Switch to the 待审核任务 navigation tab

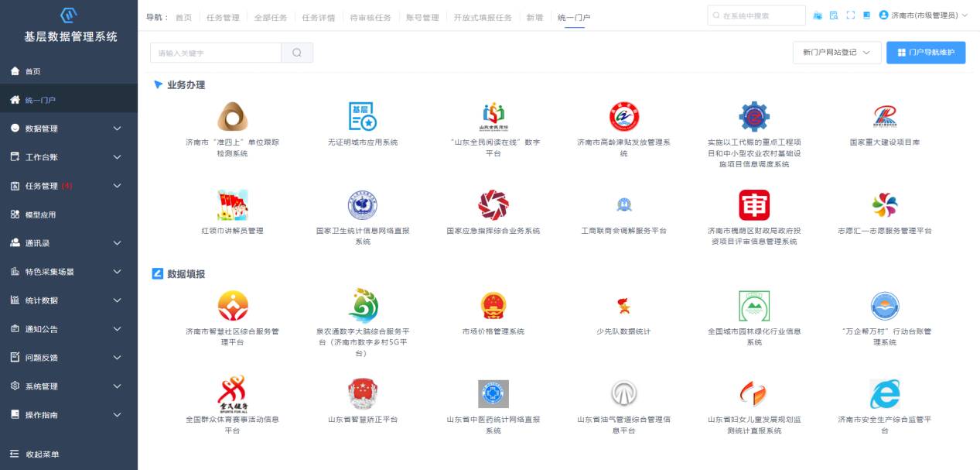(x=370, y=17)
